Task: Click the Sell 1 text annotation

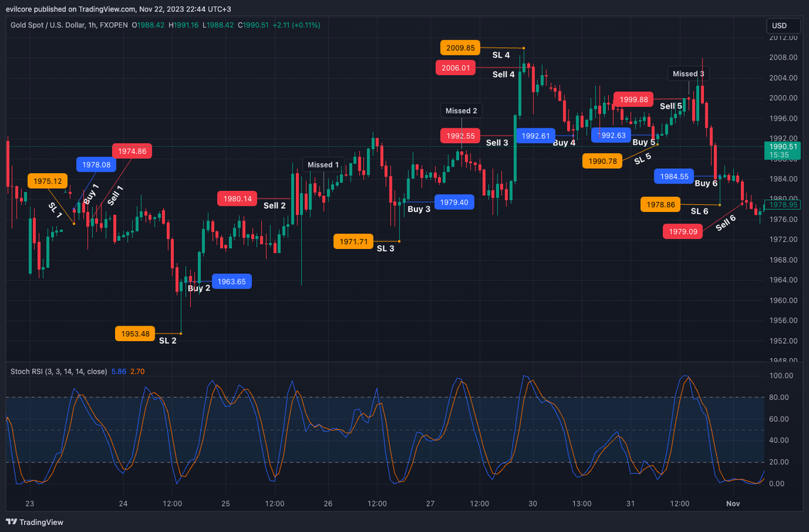Action: [115, 195]
